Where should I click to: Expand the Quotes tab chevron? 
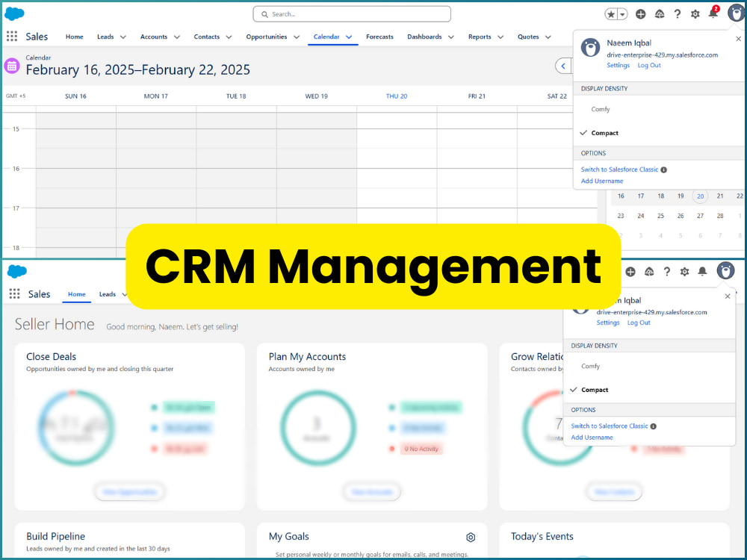point(548,37)
